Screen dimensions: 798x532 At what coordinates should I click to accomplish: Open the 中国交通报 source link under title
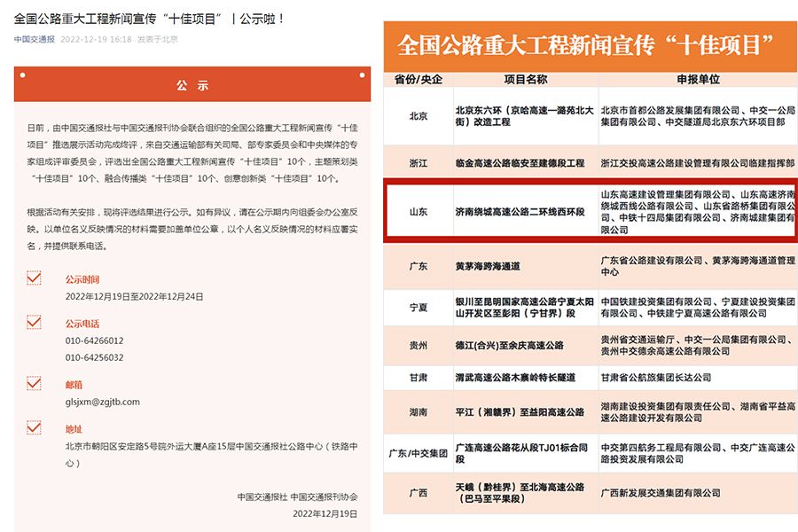34,39
